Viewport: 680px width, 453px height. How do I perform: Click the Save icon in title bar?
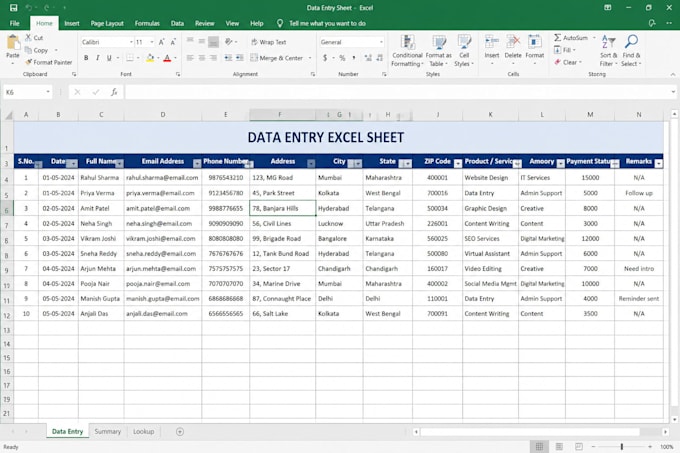coord(13,7)
